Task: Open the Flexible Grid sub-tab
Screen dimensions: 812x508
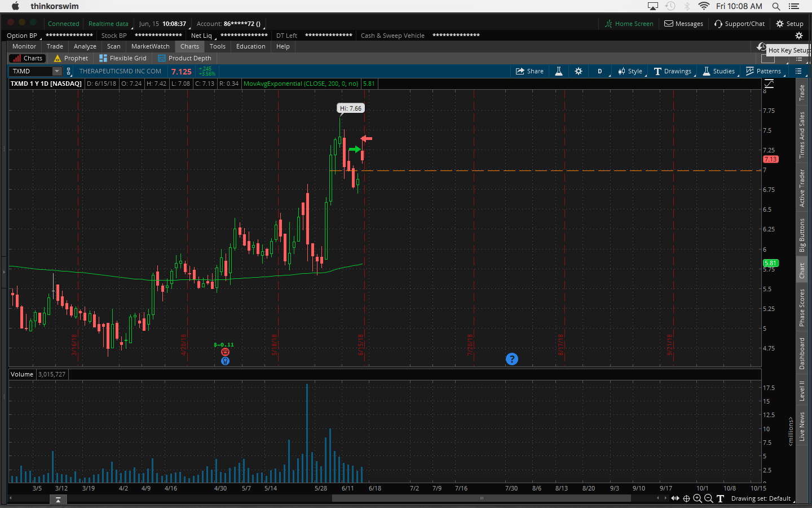Action: [123, 58]
